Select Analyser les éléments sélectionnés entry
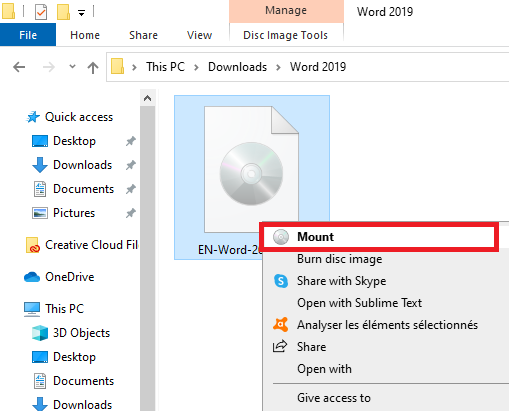The width and height of the screenshot is (509, 411). point(387,325)
